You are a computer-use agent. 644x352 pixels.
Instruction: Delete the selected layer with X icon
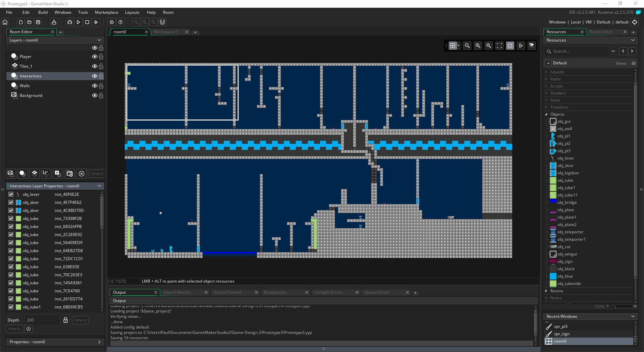coord(82,173)
